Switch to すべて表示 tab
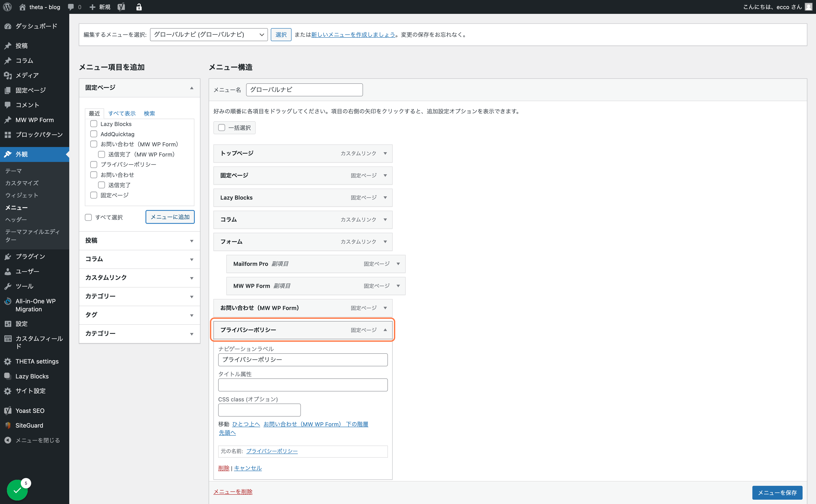Viewport: 816px width, 504px height. [122, 113]
